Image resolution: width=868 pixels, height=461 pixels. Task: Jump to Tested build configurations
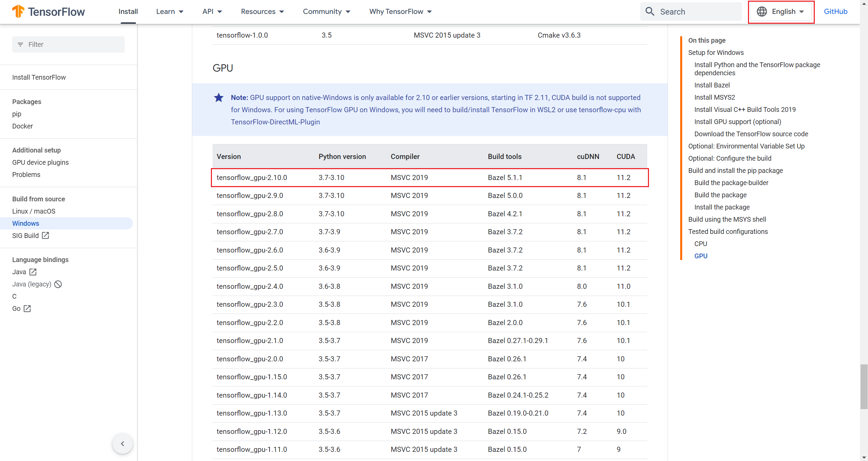pos(728,232)
